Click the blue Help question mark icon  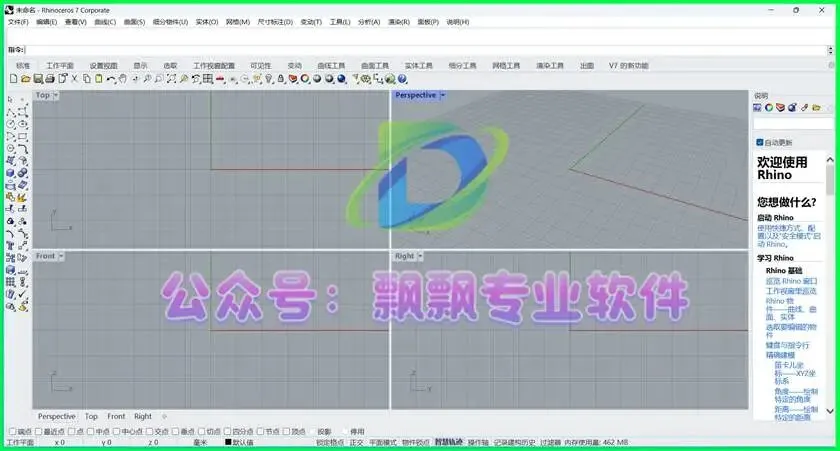tap(402, 79)
